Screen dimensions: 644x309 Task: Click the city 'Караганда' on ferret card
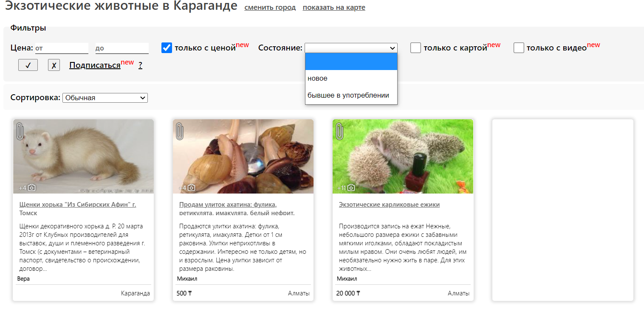pyautogui.click(x=135, y=293)
